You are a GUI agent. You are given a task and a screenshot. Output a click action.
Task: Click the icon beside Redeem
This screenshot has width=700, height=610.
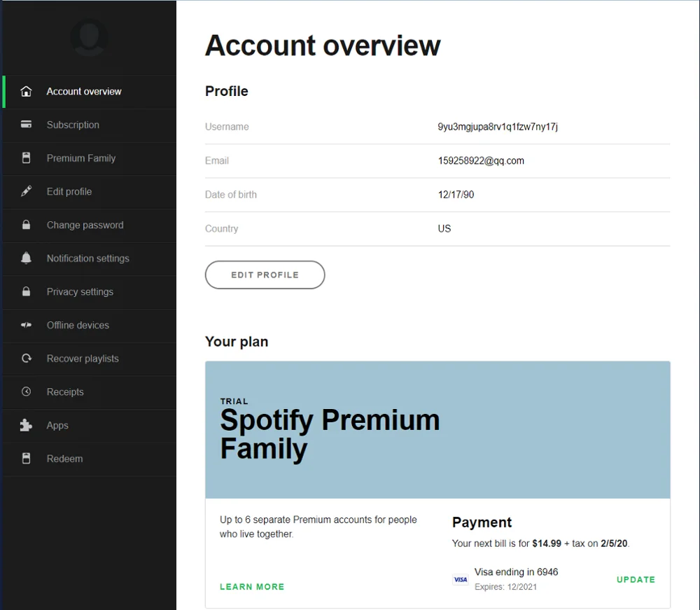click(27, 458)
